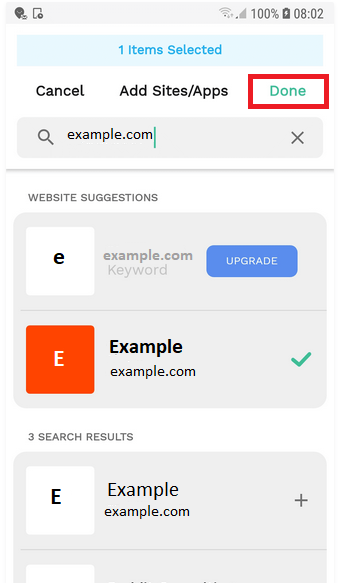
Task: Tap the screen capture status icon
Action: pos(38,13)
